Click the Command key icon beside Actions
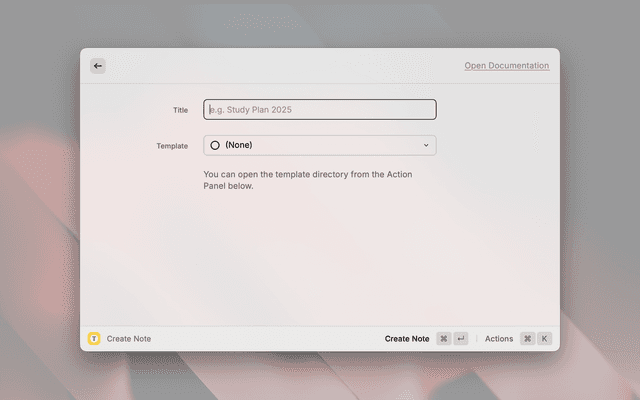Screen dimensions: 640x400 (x=527, y=339)
